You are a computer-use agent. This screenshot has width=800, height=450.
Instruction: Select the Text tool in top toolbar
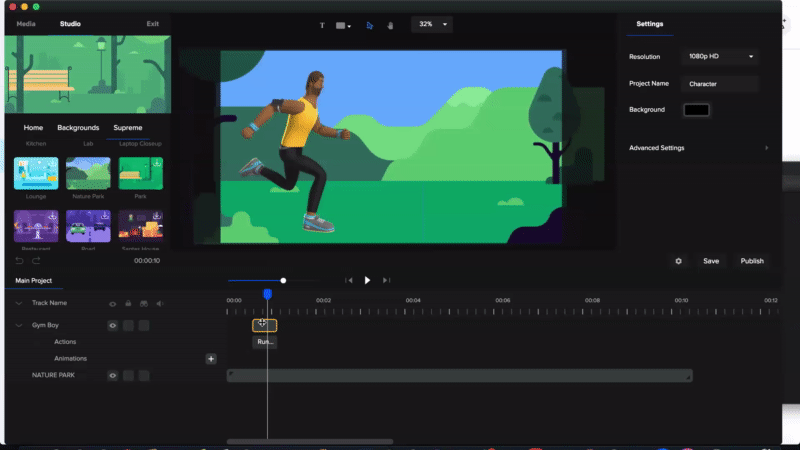[x=322, y=25]
